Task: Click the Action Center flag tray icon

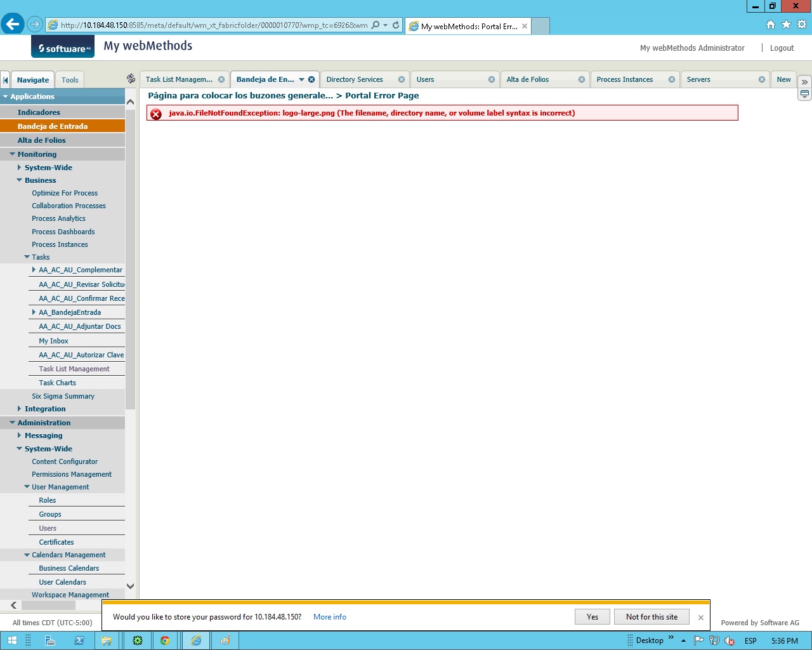Action: [698, 640]
